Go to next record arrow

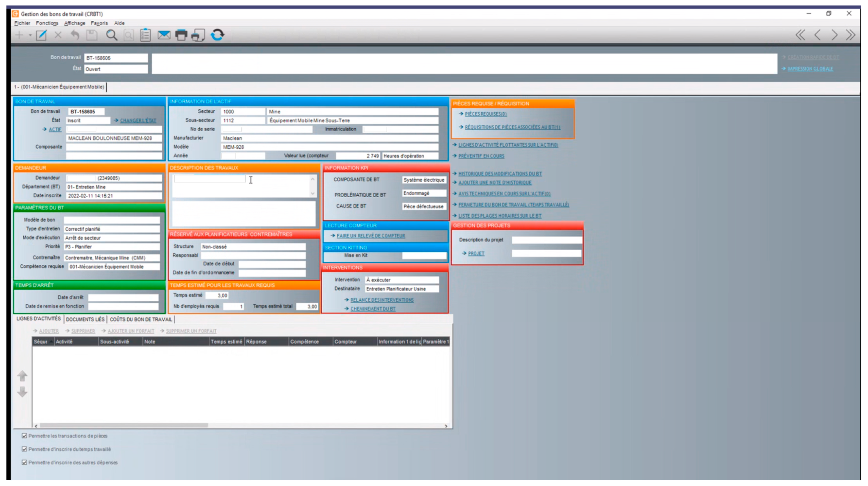click(x=834, y=35)
